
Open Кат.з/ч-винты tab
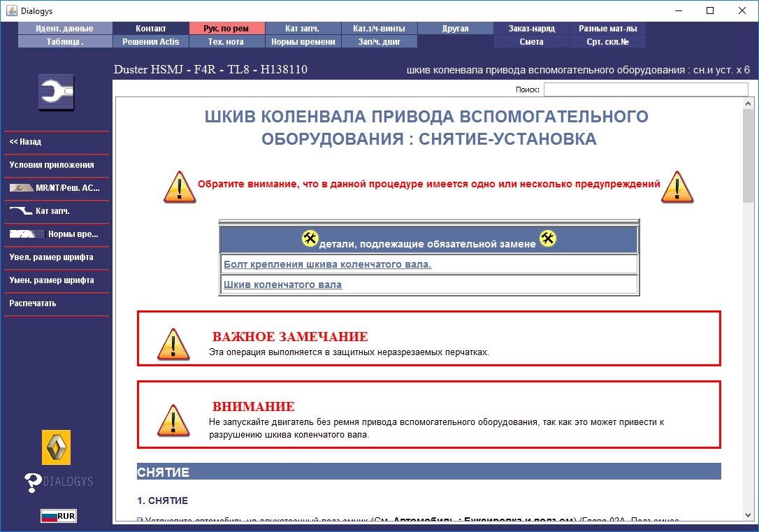point(379,28)
